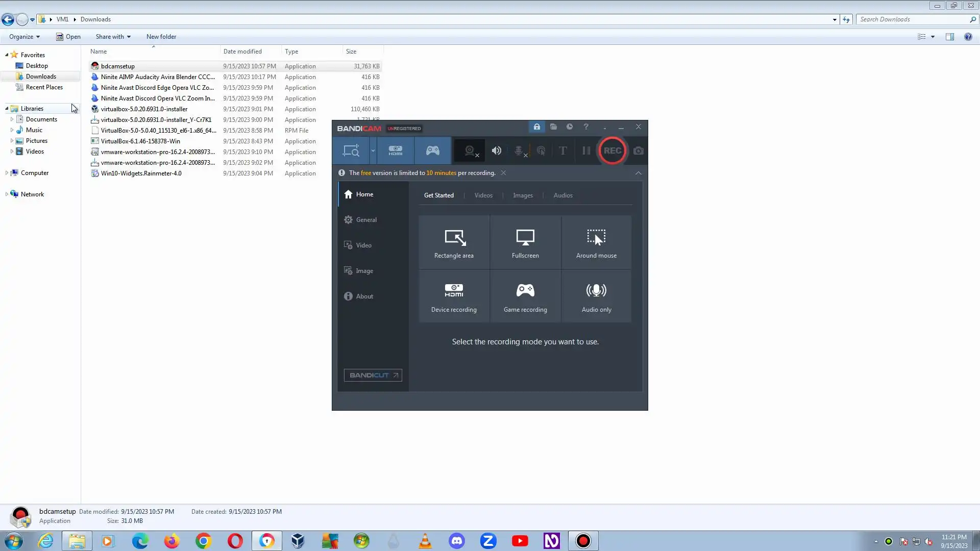Choose the Around mouse recording mode

coord(596,243)
